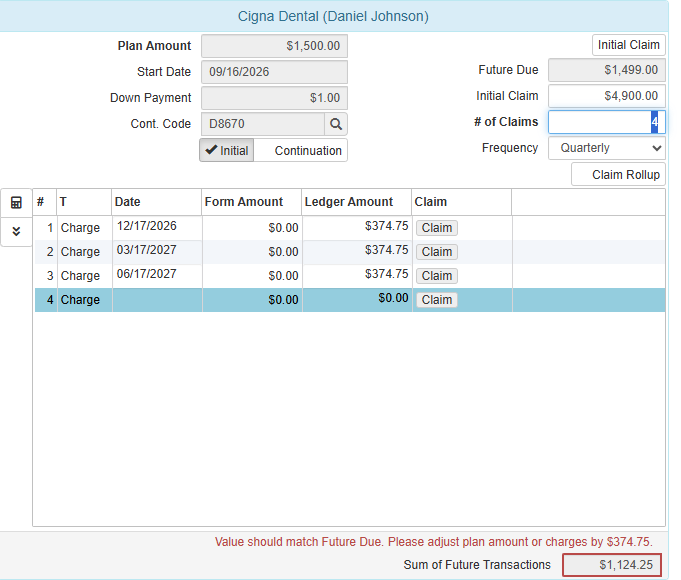Click Claim button for charge 3
This screenshot has height=580, width=681.
(436, 275)
